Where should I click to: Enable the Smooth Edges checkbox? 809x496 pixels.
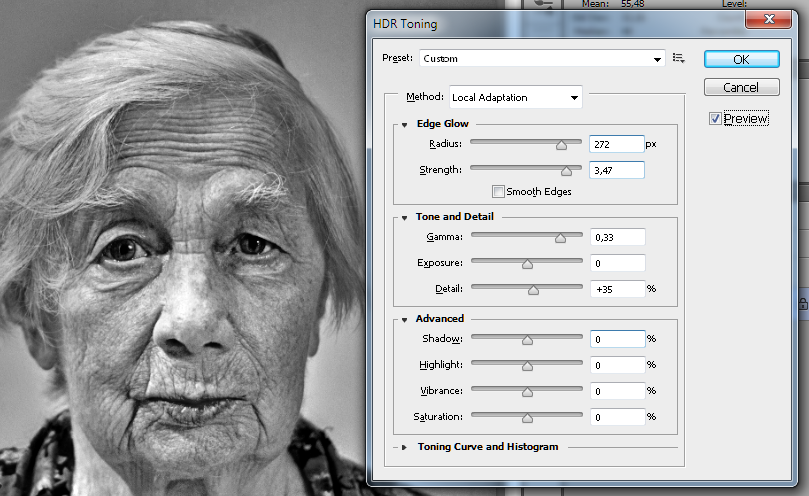(x=498, y=191)
